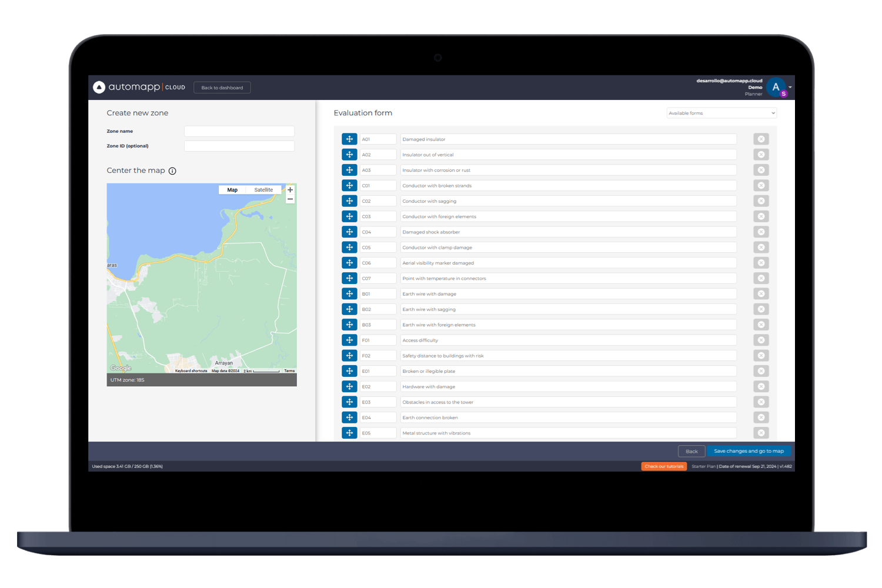
Task: Click inside the Zone name input field
Action: [x=239, y=131]
